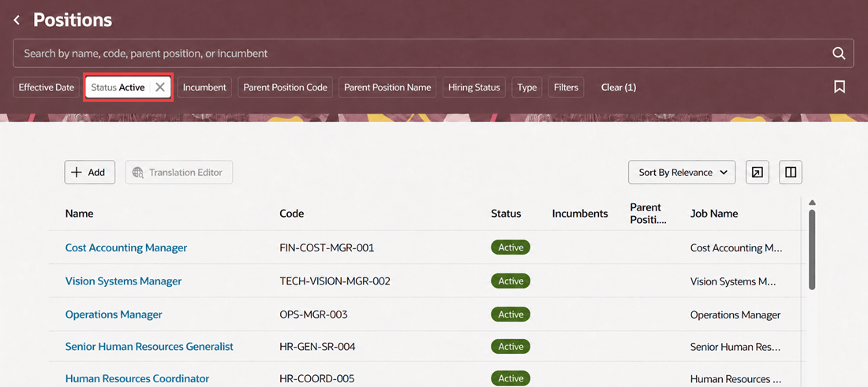This screenshot has width=868, height=387.
Task: Click Active badge for Vision Systems Manager
Action: (511, 281)
